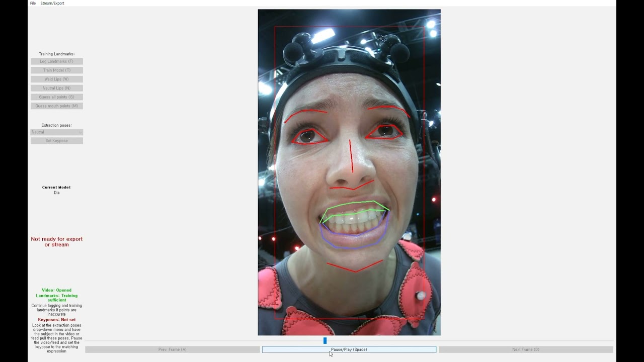
Task: Click the Log Landmarks (F) button
Action: tap(57, 61)
